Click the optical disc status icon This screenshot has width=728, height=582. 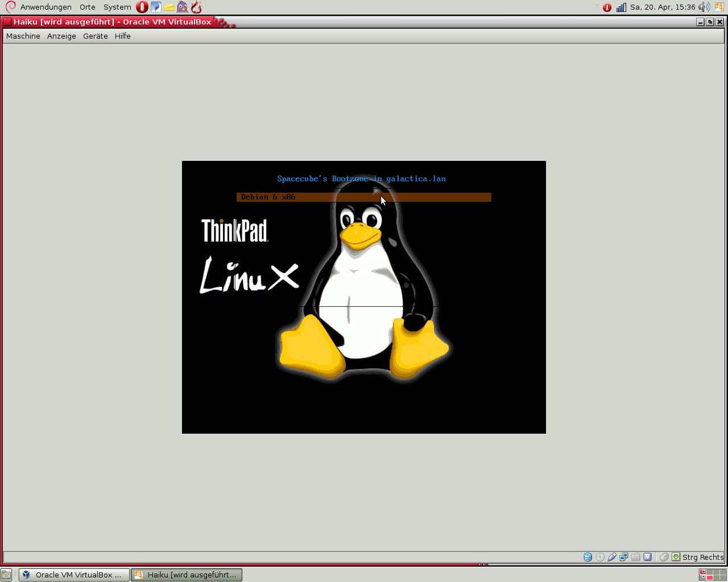coord(600,557)
